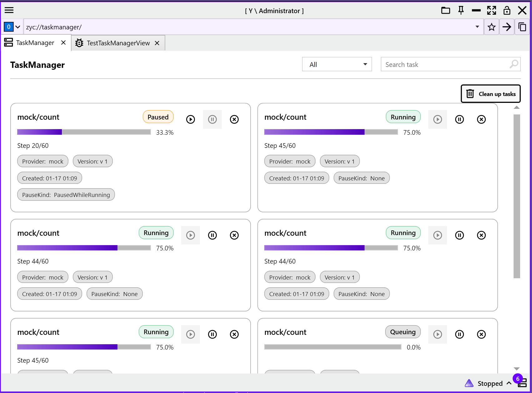Screen dimensions: 532x393
Task: Resume the Paused mock/count task
Action: pyautogui.click(x=190, y=119)
